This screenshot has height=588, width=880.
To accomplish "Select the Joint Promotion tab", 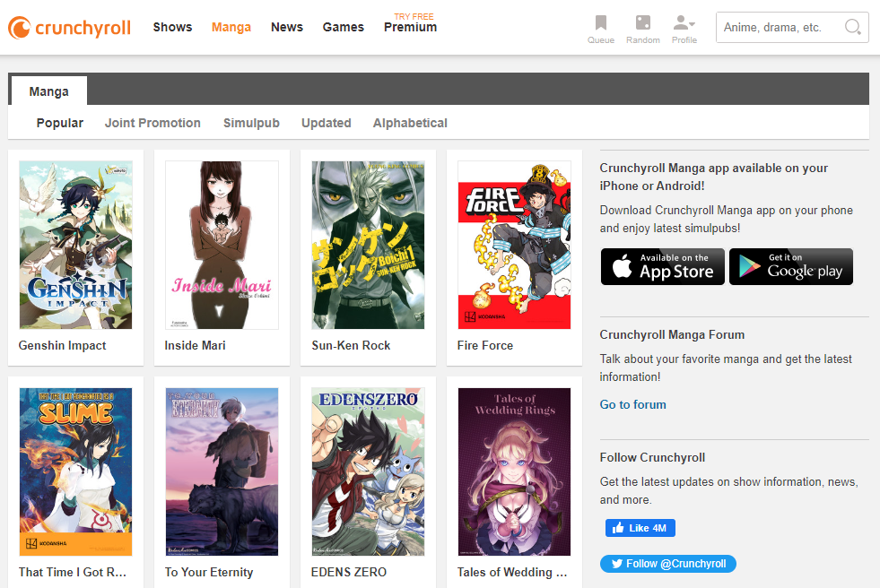I will click(x=152, y=123).
